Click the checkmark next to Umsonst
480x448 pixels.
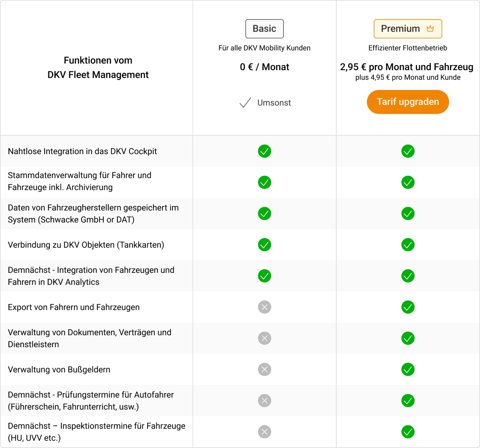point(245,102)
